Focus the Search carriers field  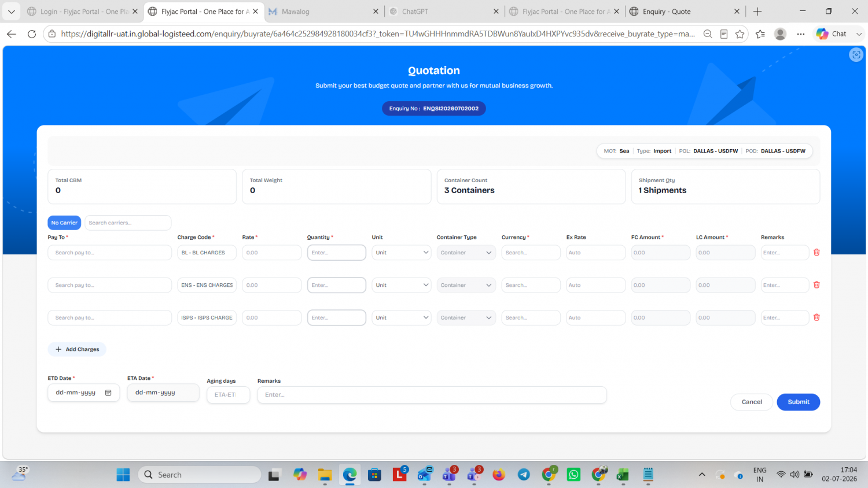pyautogui.click(x=128, y=223)
